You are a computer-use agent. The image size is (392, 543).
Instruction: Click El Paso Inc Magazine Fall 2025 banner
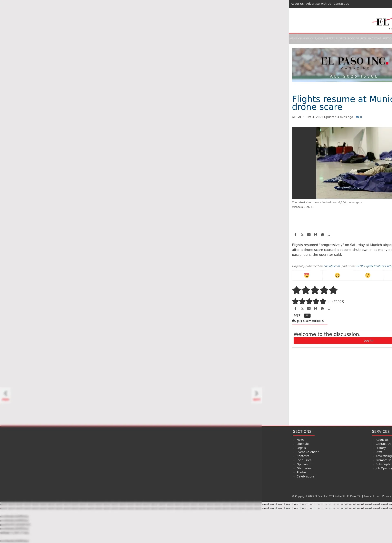(x=342, y=65)
